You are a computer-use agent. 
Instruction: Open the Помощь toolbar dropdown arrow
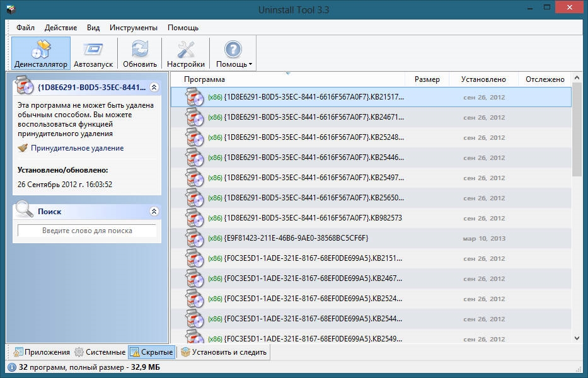(250, 64)
